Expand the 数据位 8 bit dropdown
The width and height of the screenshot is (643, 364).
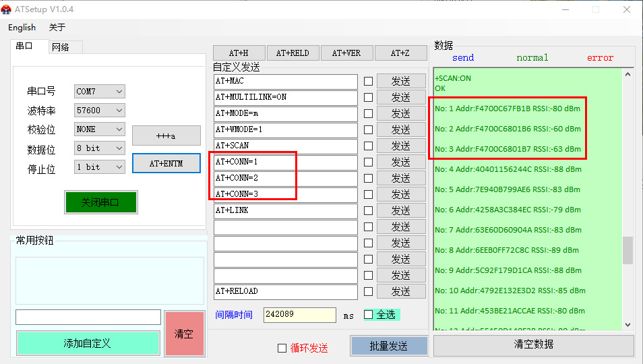[x=100, y=148]
